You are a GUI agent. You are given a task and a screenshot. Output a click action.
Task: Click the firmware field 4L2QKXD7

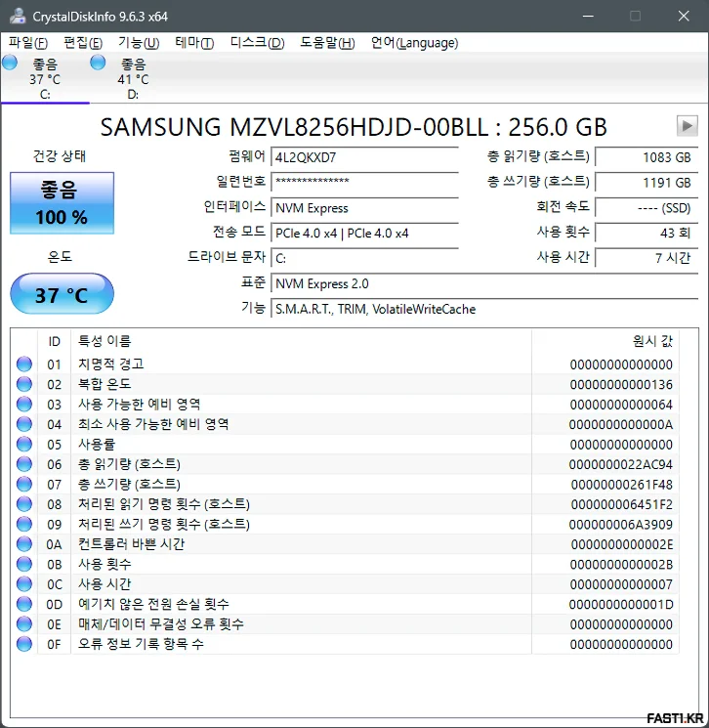tap(364, 157)
